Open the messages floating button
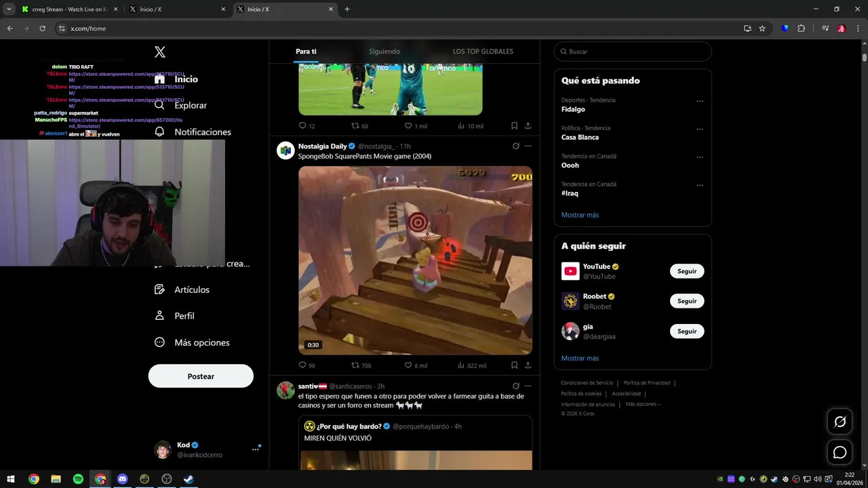 tap(840, 452)
